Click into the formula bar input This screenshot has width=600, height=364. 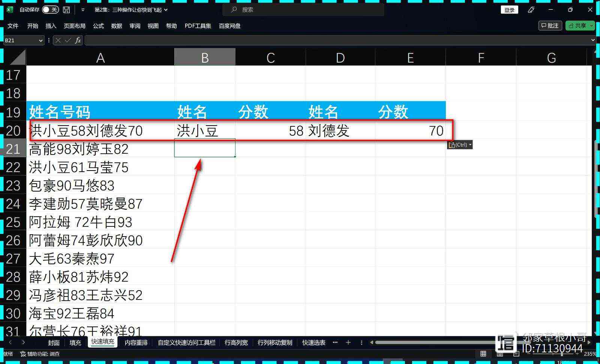pyautogui.click(x=337, y=40)
